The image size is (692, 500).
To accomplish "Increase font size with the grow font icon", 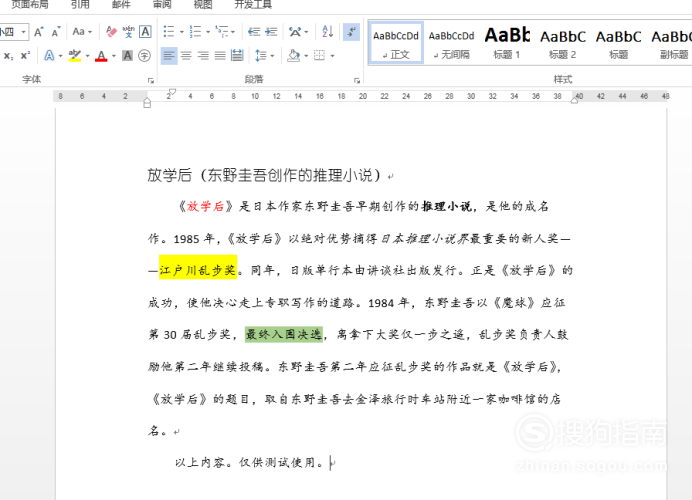I will pos(39,32).
